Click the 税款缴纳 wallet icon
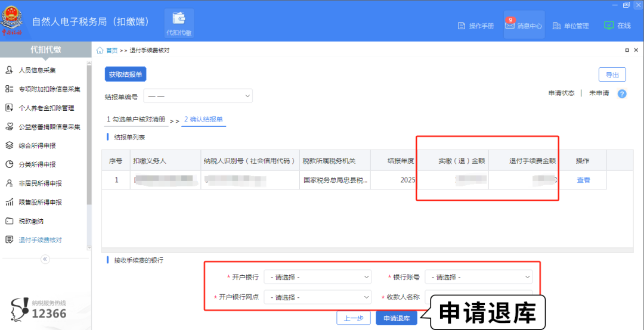This screenshot has height=330, width=644. click(10, 221)
